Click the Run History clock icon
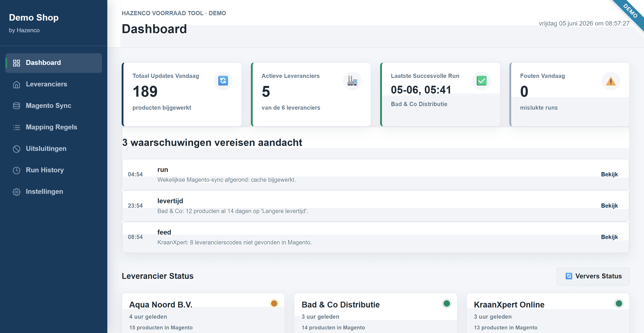The image size is (644, 333). [x=17, y=170]
